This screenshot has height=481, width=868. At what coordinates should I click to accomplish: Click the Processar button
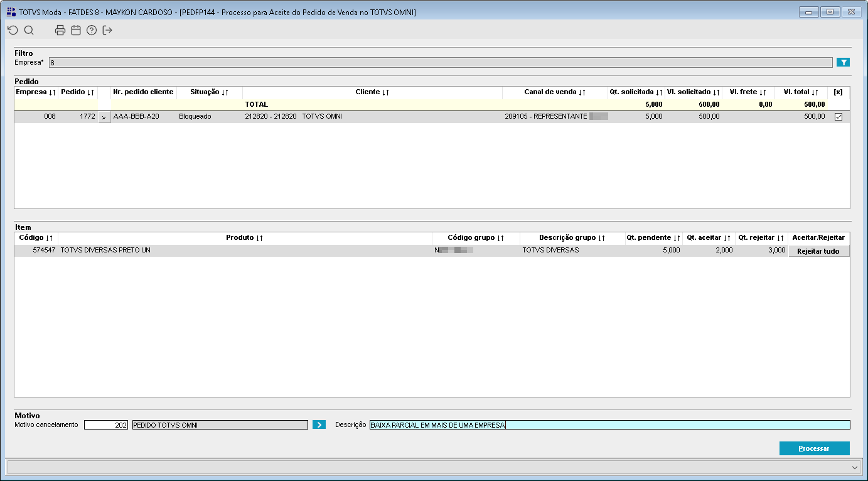(x=814, y=448)
